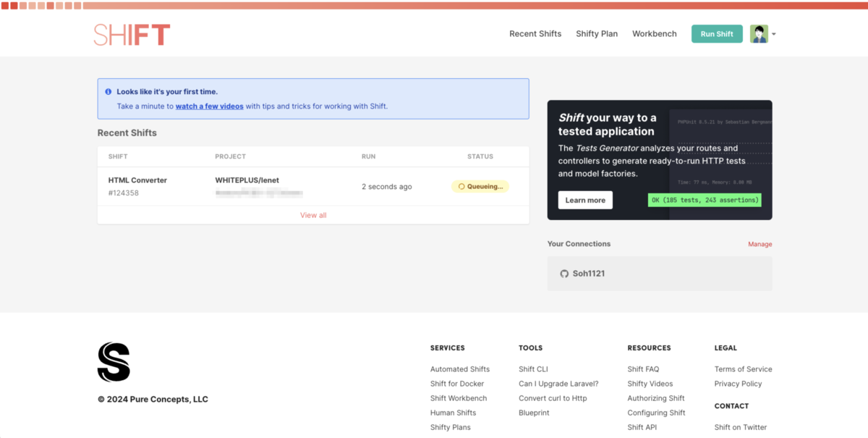The image size is (868, 438).
Task: Click the Run Shift button
Action: (x=717, y=34)
